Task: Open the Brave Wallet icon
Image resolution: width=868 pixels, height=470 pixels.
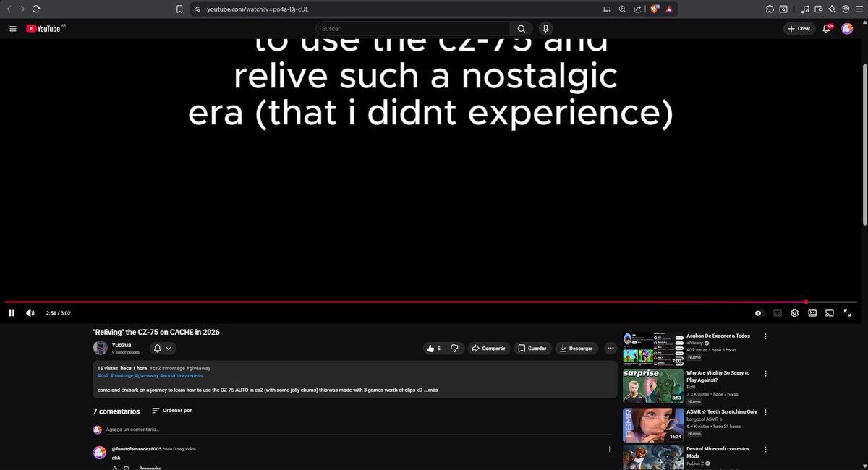Action: [x=819, y=9]
